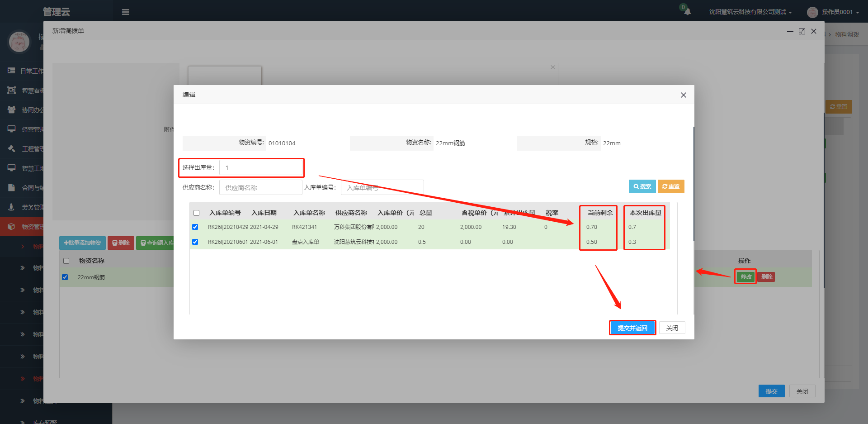Maximize the 新增调拨单 window

802,31
